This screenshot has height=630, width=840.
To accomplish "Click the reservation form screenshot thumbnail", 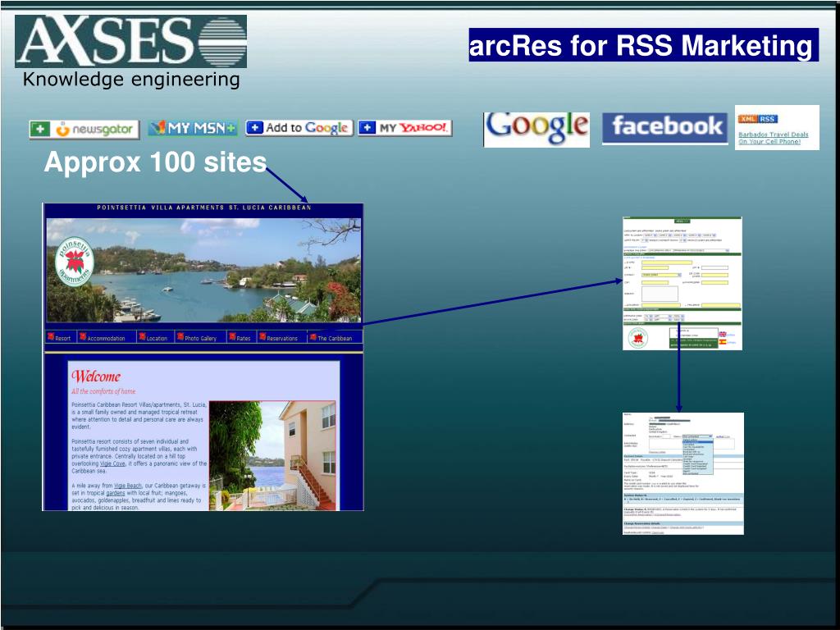I will (682, 283).
